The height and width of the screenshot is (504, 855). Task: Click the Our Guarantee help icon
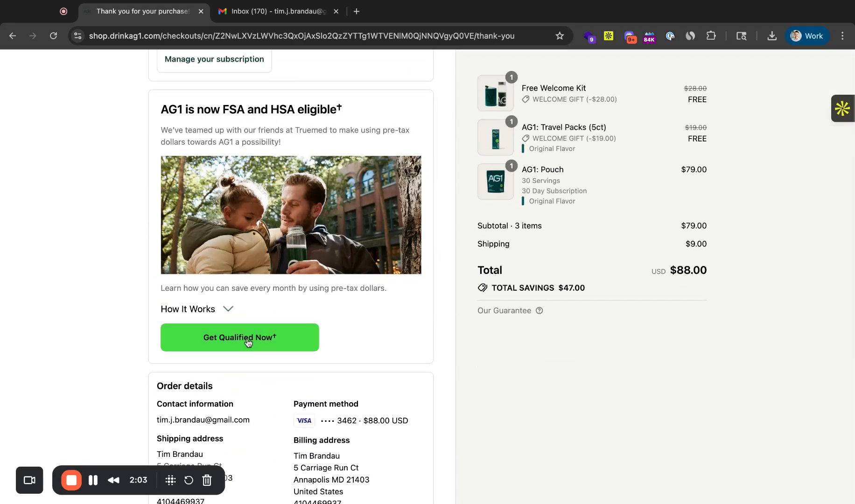[540, 310]
